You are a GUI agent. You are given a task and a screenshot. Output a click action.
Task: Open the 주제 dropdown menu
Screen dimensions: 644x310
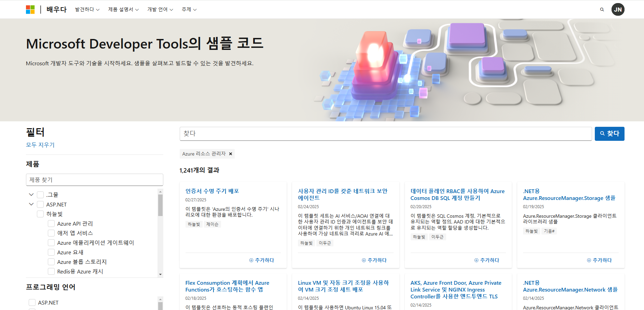(x=189, y=10)
